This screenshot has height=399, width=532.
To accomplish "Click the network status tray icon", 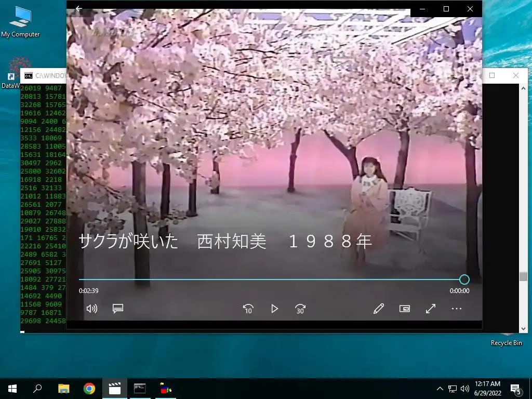I will [453, 389].
